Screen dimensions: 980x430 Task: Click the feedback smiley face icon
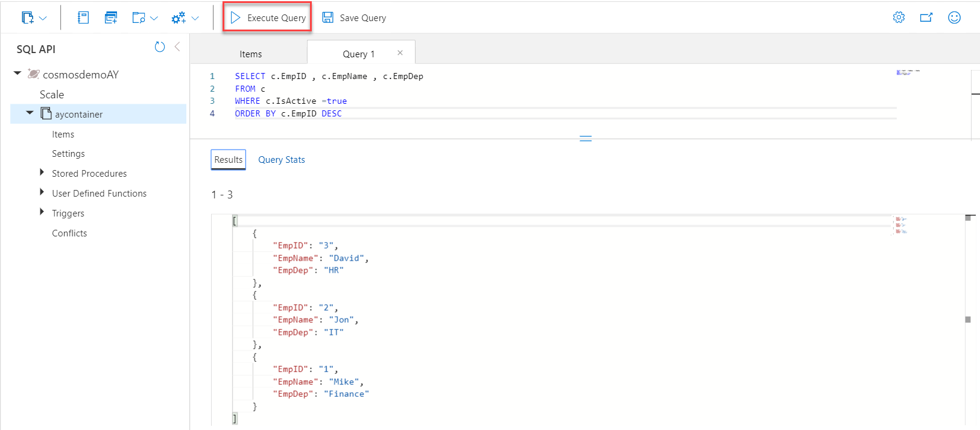(954, 17)
